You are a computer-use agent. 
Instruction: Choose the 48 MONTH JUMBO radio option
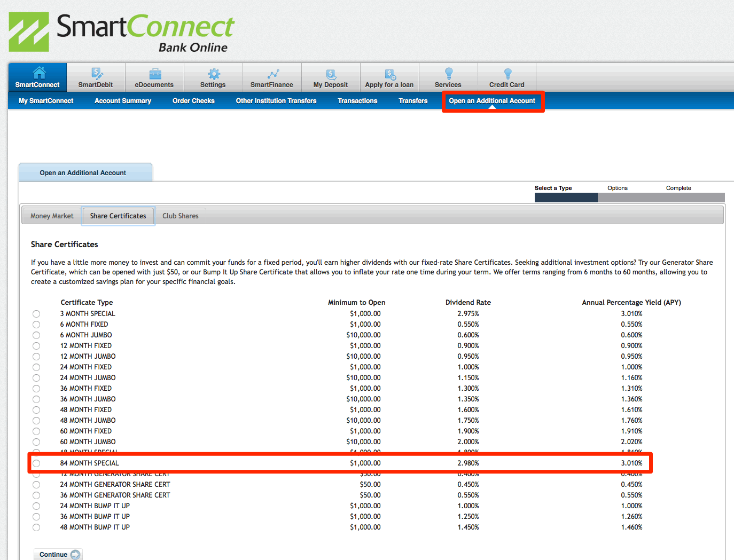(36, 421)
